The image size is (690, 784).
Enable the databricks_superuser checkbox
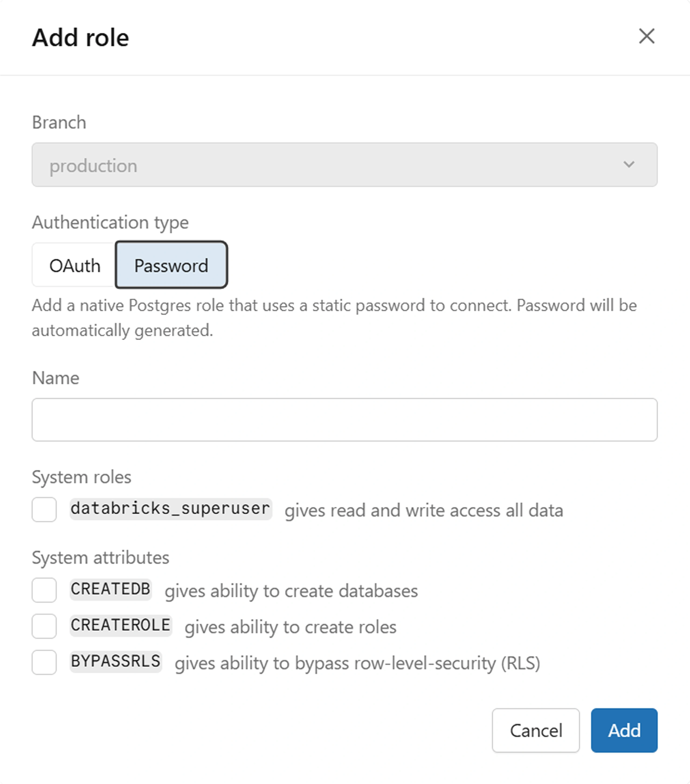click(x=44, y=510)
